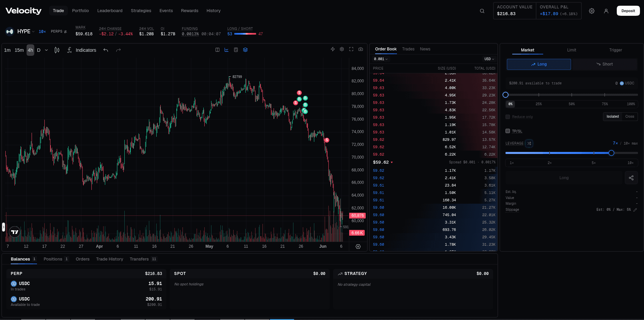Toggle the line chart view icon
Image resolution: width=644 pixels, height=320 pixels.
[x=227, y=50]
